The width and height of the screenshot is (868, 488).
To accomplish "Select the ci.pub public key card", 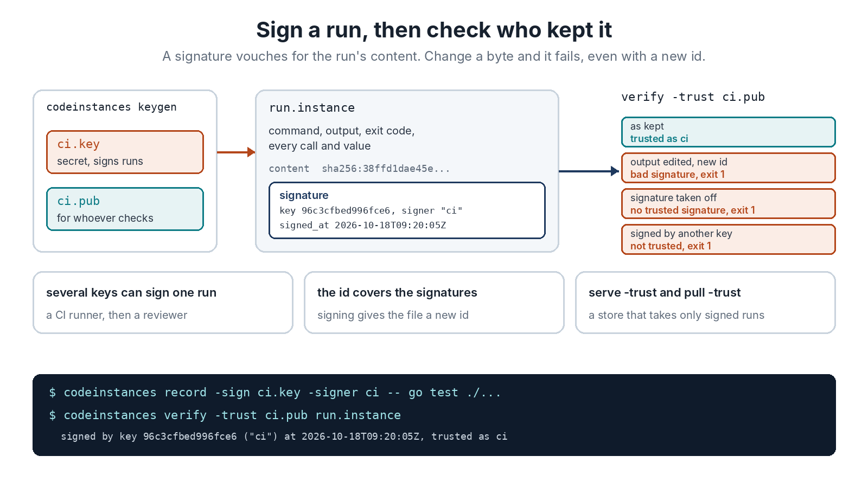I will pos(125,209).
